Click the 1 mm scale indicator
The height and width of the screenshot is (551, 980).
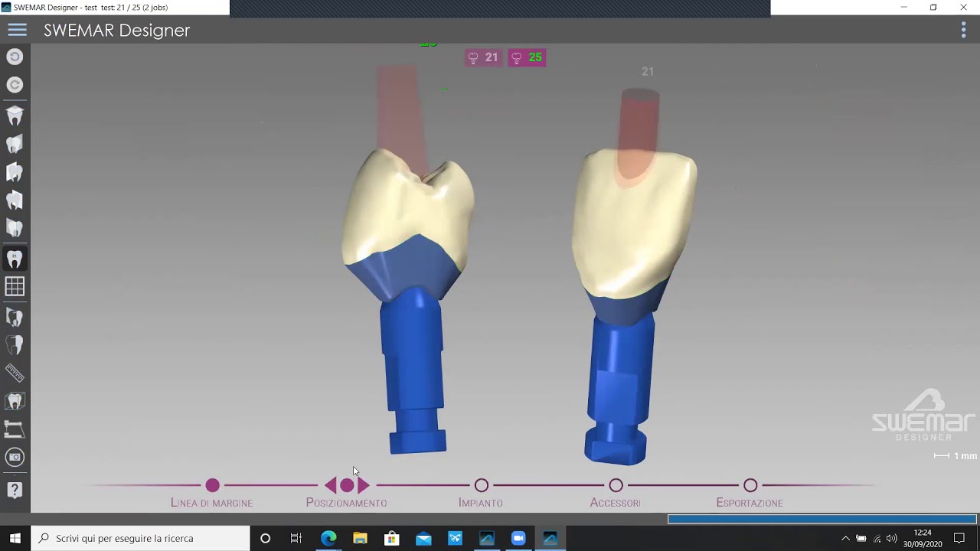point(955,456)
